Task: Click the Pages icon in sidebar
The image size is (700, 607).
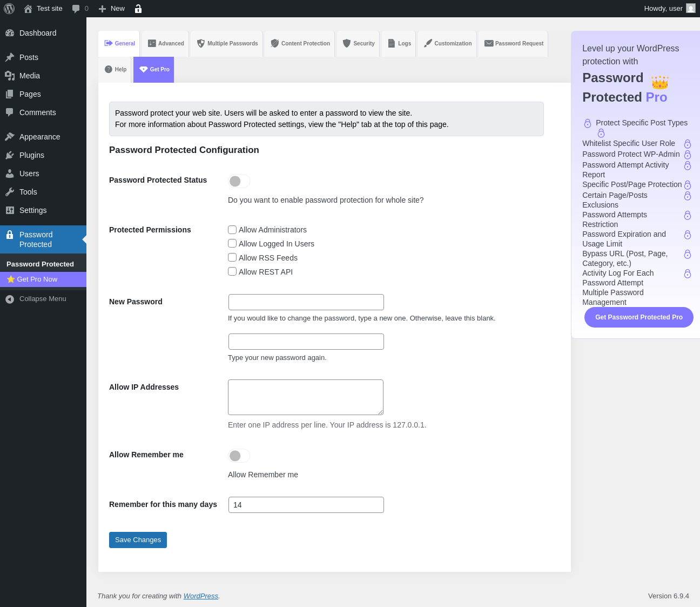Action: pos(10,94)
